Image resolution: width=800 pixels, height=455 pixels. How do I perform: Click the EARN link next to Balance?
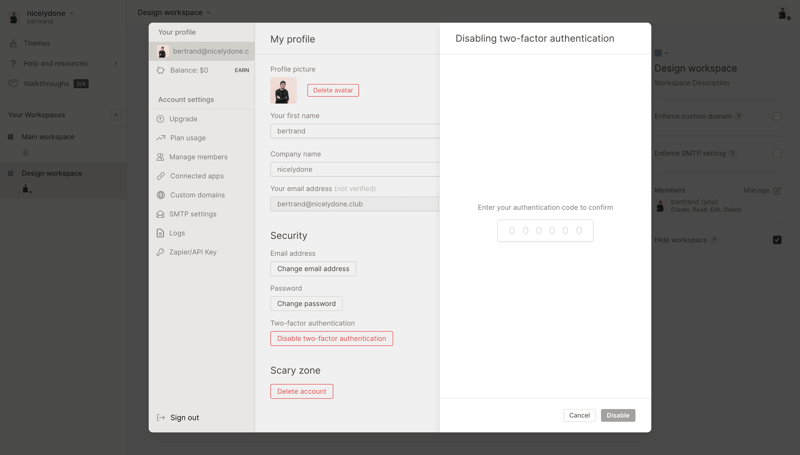click(242, 70)
